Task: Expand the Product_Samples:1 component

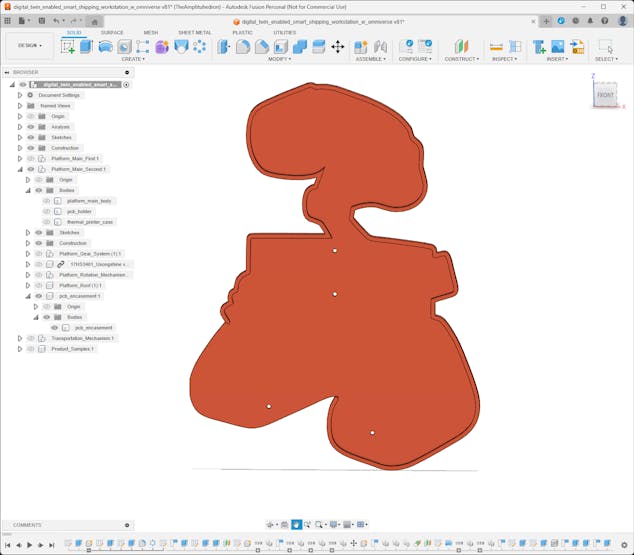Action: pos(20,349)
